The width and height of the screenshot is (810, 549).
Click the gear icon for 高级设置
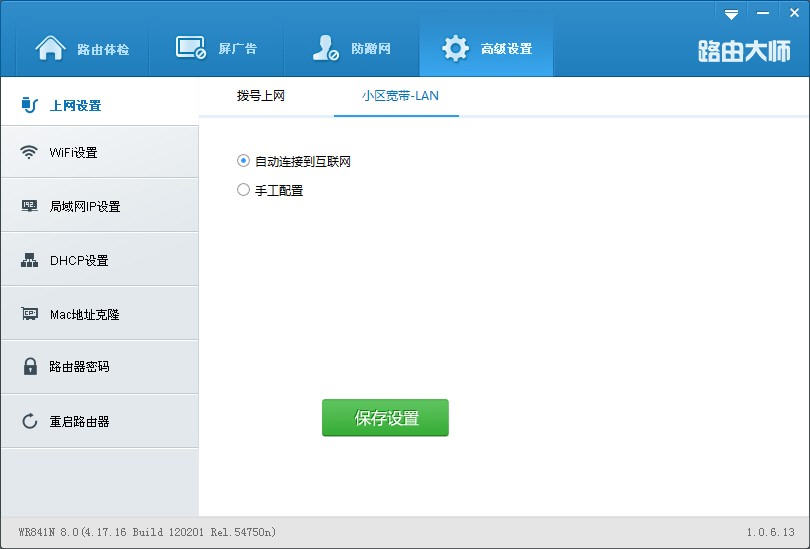click(455, 49)
